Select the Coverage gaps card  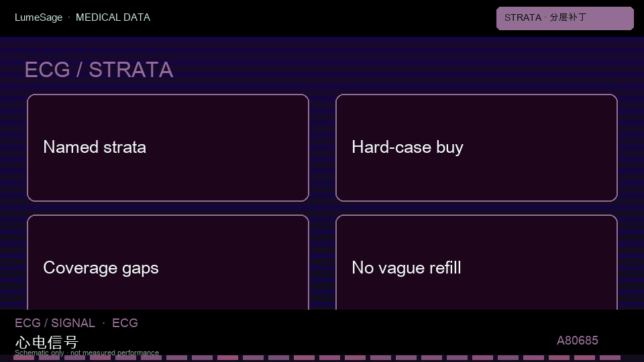click(x=168, y=262)
